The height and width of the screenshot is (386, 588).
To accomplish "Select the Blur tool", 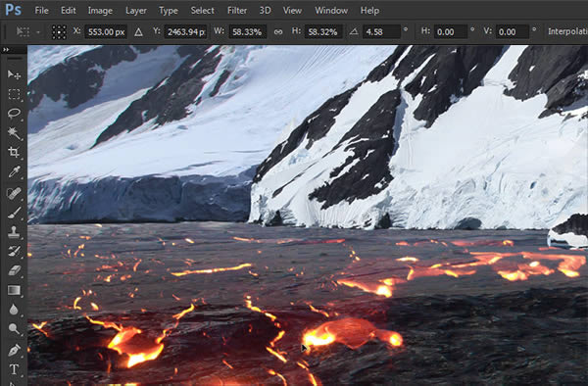I will (15, 310).
